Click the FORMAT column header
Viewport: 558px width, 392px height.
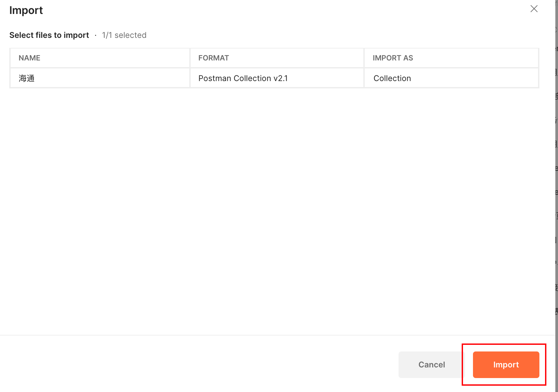coord(214,57)
